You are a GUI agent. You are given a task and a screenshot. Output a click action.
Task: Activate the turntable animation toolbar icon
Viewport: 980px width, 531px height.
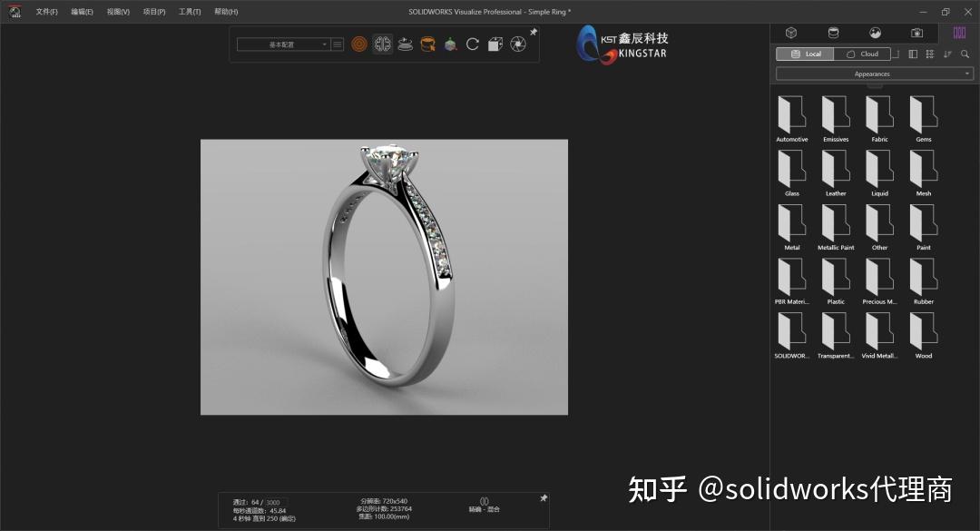[x=406, y=44]
